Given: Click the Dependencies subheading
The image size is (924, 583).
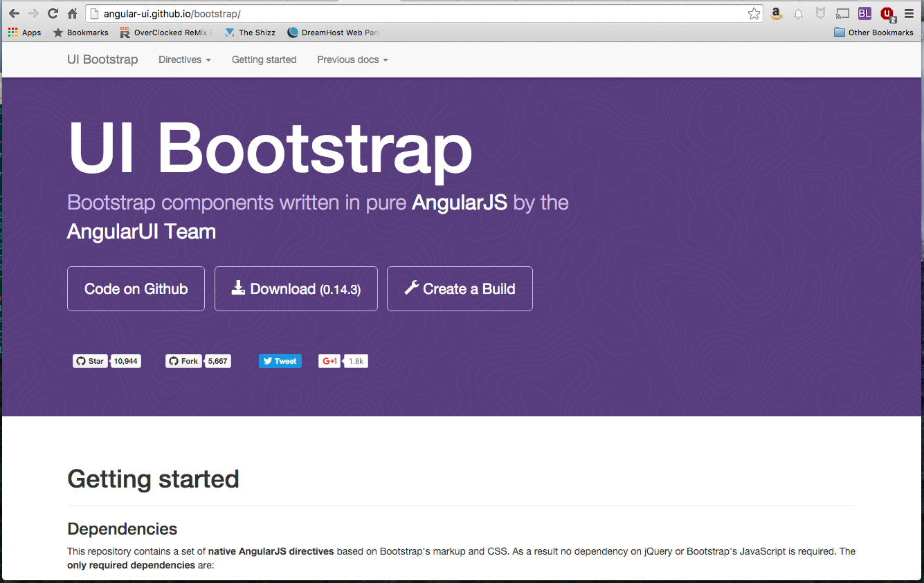Looking at the screenshot, I should click(123, 529).
